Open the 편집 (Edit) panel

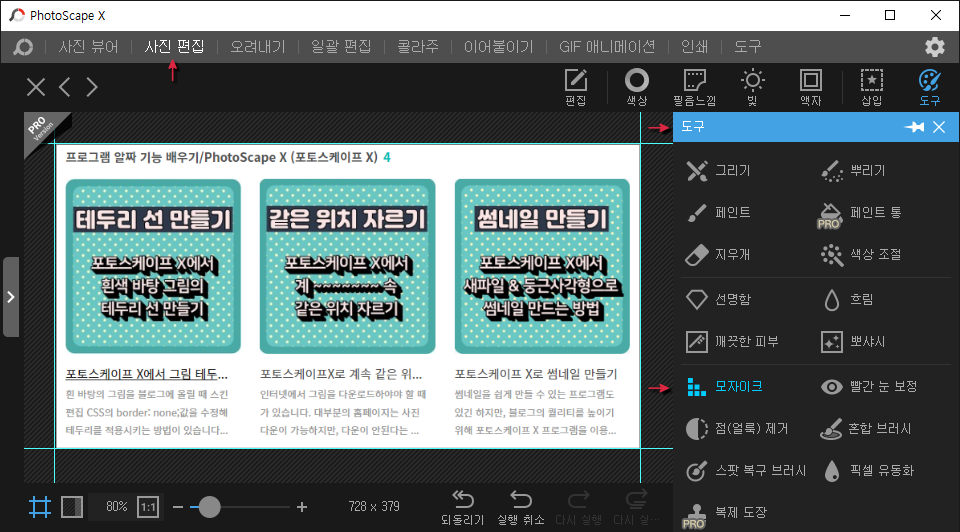coord(576,88)
